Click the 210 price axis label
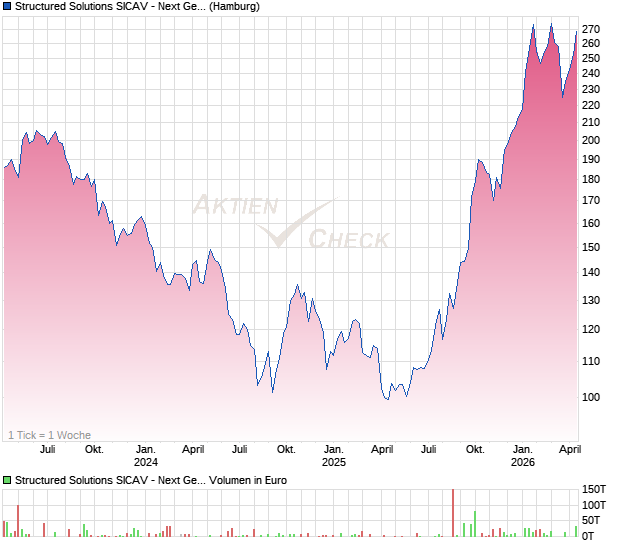This screenshot has height=546, width=620. point(591,122)
